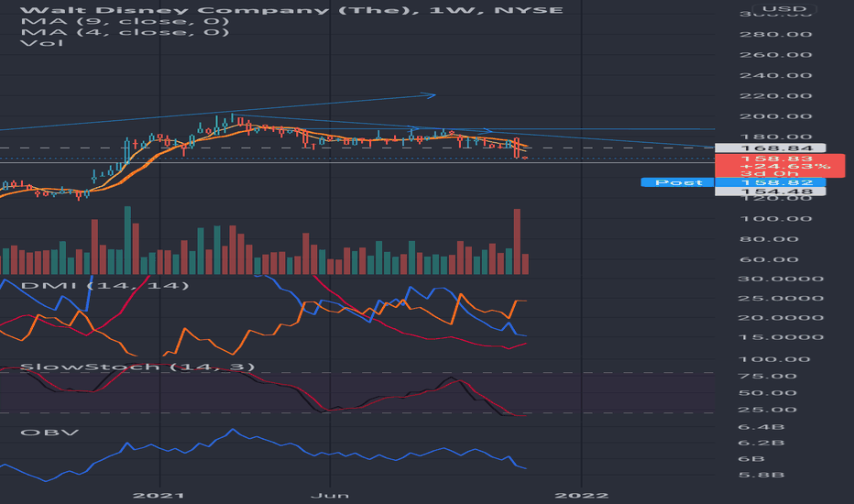The height and width of the screenshot is (504, 854).
Task: Click the OBV indicator legend
Action: tap(49, 433)
